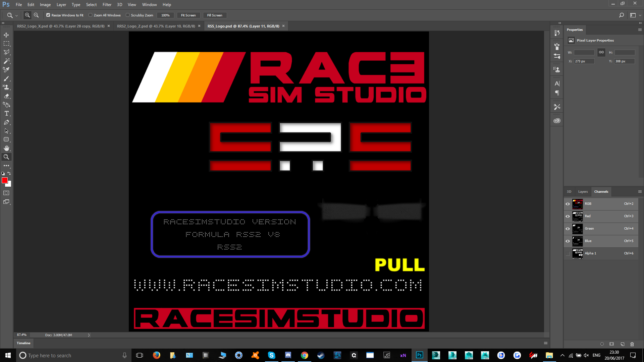Switch to RRS2_Logo_Z.psd document tab
Screen dimensions: 644x362
click(156, 26)
